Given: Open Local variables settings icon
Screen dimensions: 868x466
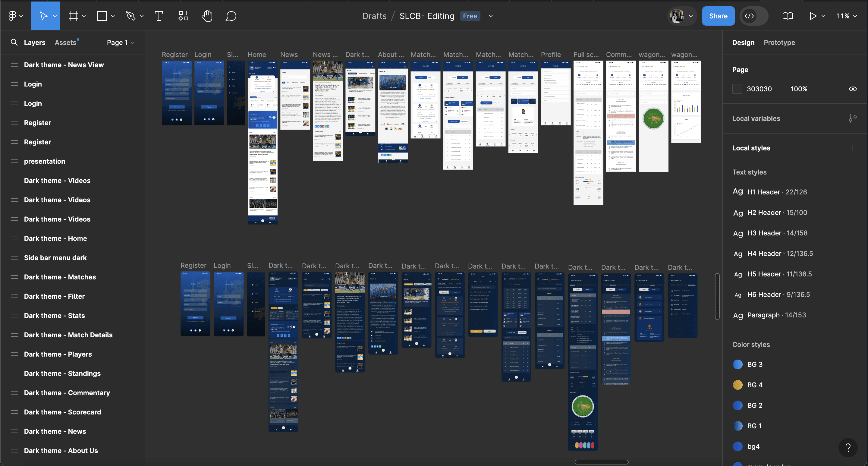Looking at the screenshot, I should coord(853,118).
